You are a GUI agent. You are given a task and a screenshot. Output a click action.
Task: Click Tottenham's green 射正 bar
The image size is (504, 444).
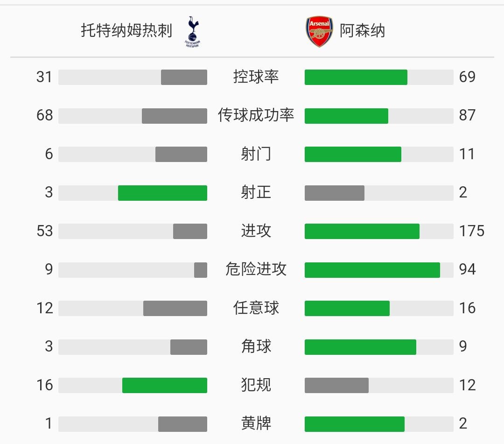162,193
